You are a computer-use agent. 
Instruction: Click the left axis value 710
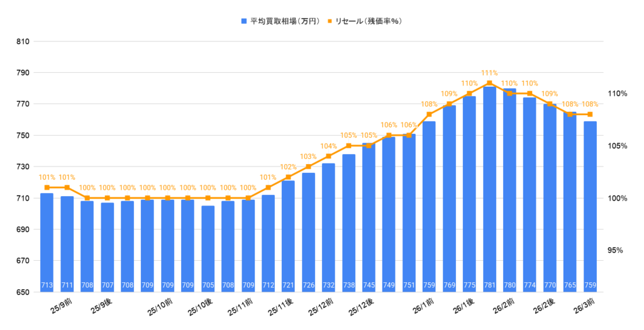23,198
